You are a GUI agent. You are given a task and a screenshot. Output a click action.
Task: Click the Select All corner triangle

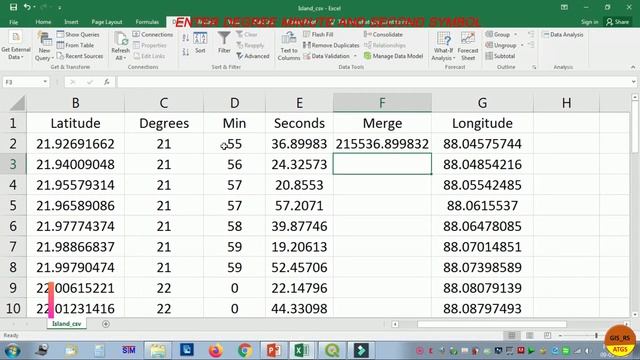pos(18,103)
